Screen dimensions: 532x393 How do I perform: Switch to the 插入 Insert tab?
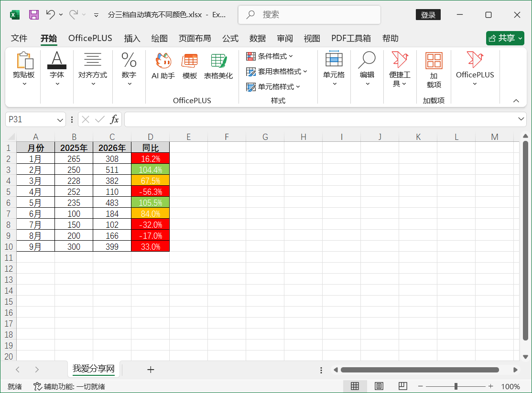point(132,38)
